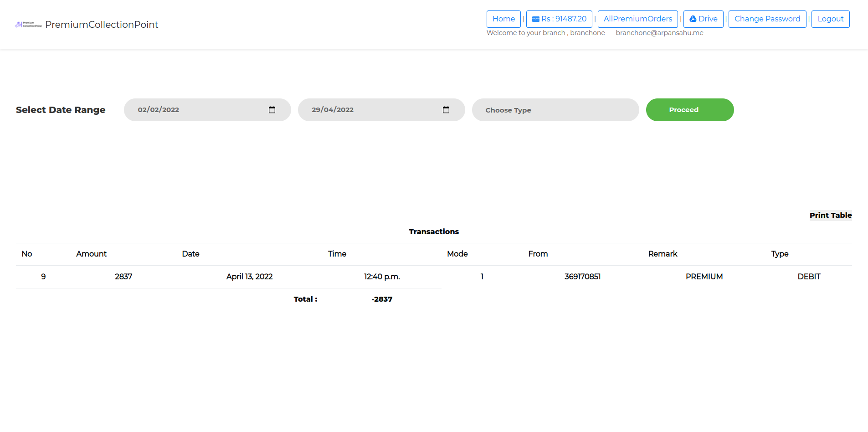Click the Type column header
This screenshot has width=868, height=432.
780,254
